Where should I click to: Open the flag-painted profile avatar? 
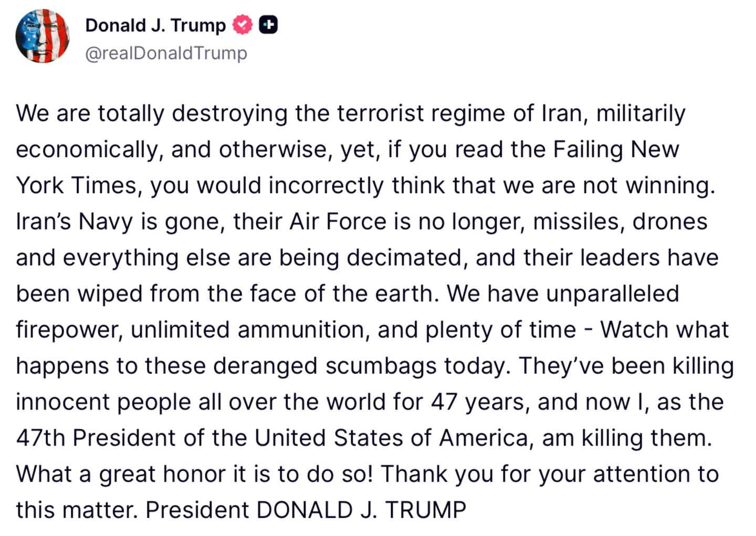(43, 36)
